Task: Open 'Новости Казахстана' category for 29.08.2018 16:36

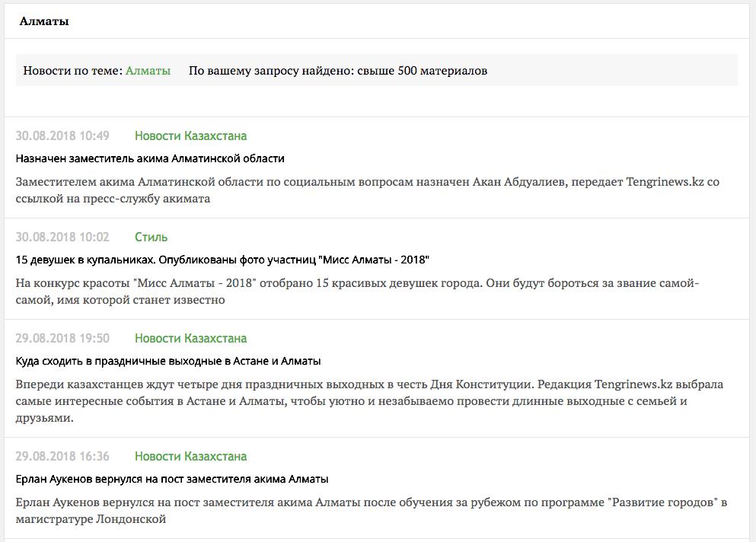Action: [x=190, y=457]
